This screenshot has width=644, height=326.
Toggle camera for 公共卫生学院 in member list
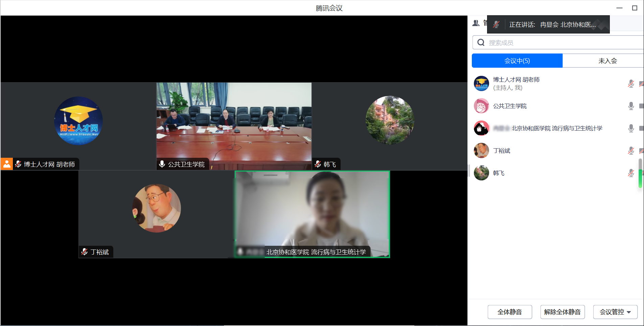click(x=641, y=106)
